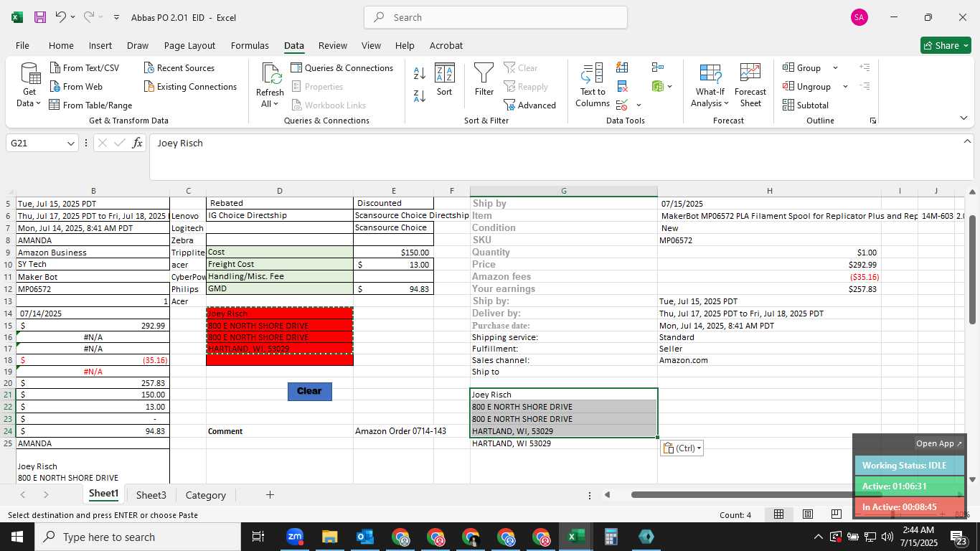Screen dimensions: 980x551
Task: Open the Category worksheet tab
Action: pyautogui.click(x=205, y=495)
